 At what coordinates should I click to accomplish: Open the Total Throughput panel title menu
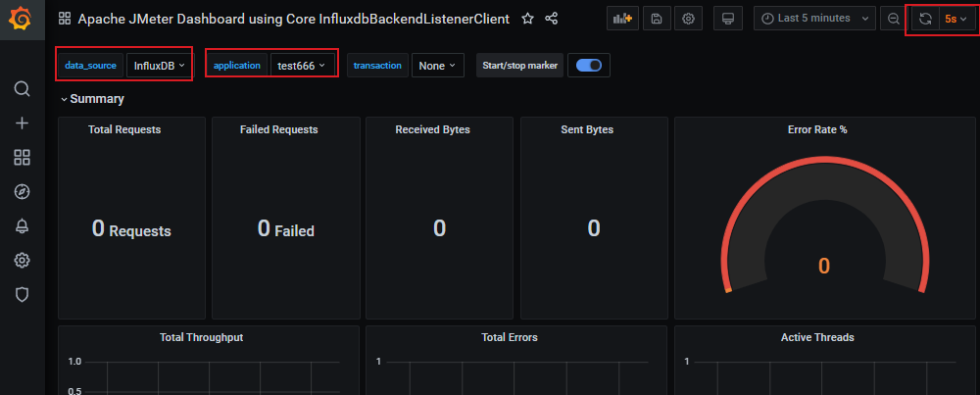(201, 337)
